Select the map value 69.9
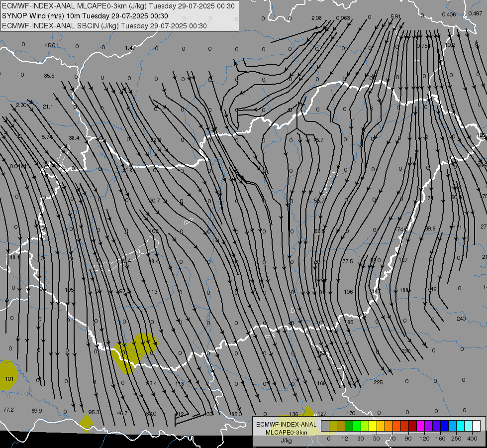487x448 pixels. [37, 411]
